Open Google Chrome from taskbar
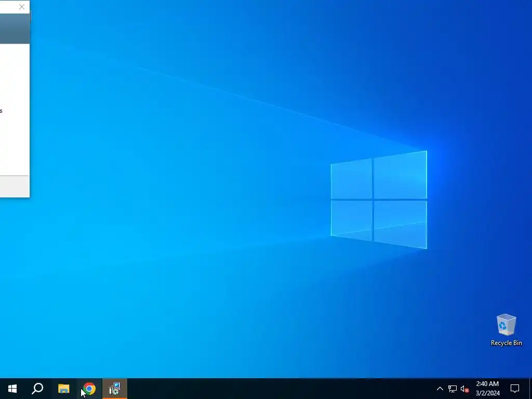This screenshot has width=532, height=399. (89, 389)
